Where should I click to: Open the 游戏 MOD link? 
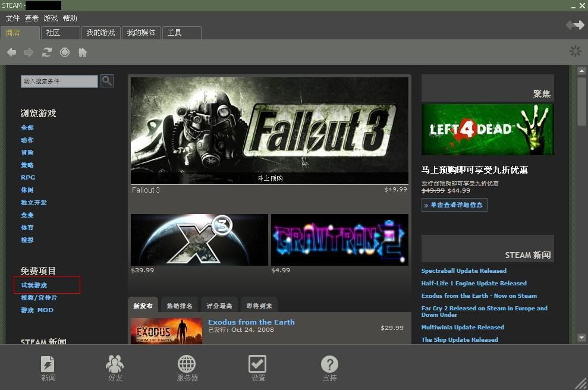pos(37,310)
